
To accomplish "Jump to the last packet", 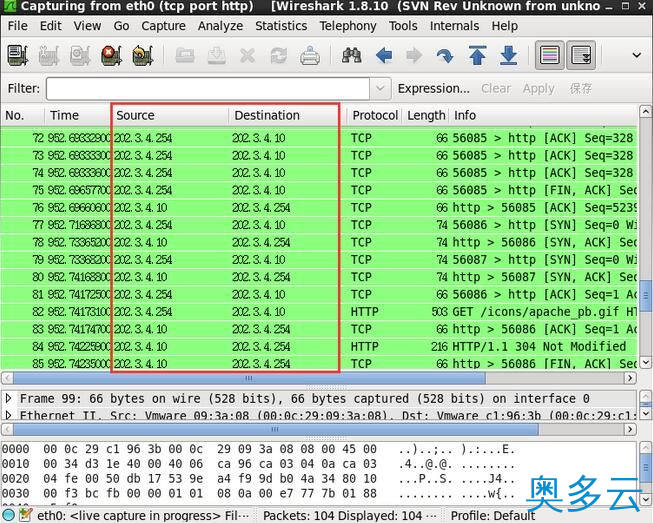I will (508, 55).
